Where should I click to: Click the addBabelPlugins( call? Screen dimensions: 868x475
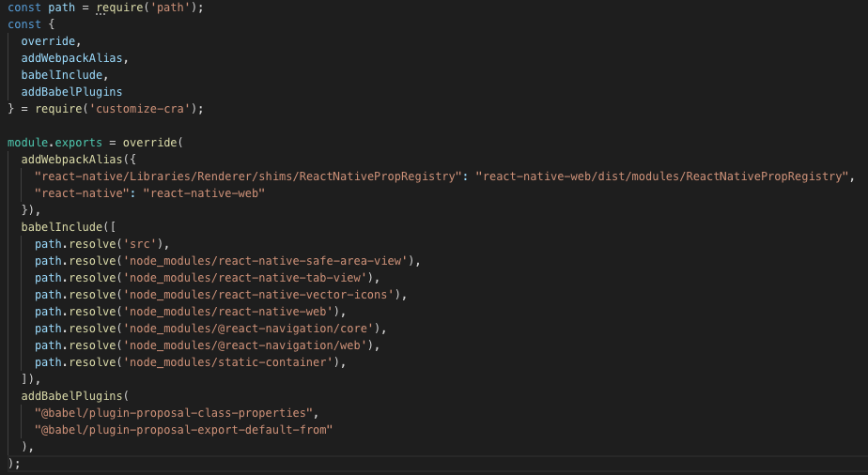pyautogui.click(x=75, y=396)
